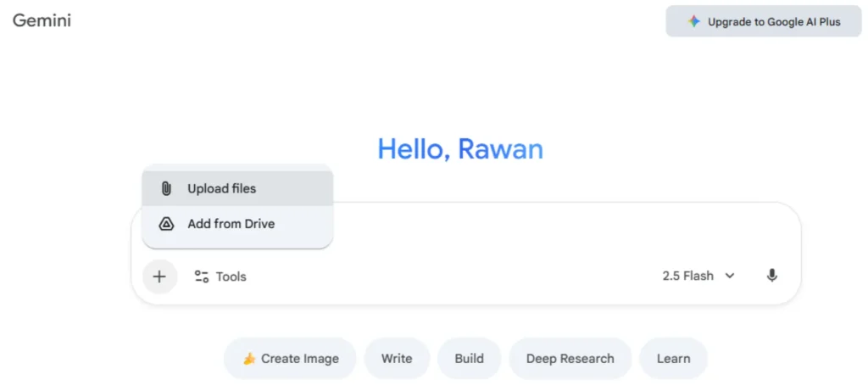
Task: Click the microphone icon for voice input
Action: (x=771, y=276)
